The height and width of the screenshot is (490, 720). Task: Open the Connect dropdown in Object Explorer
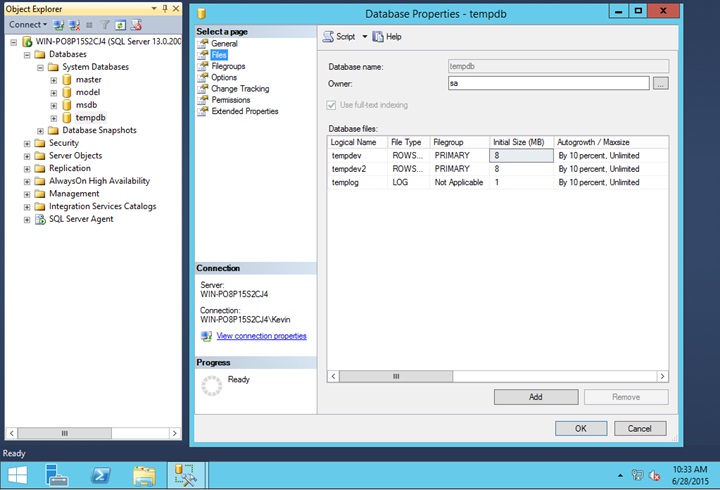[x=28, y=24]
